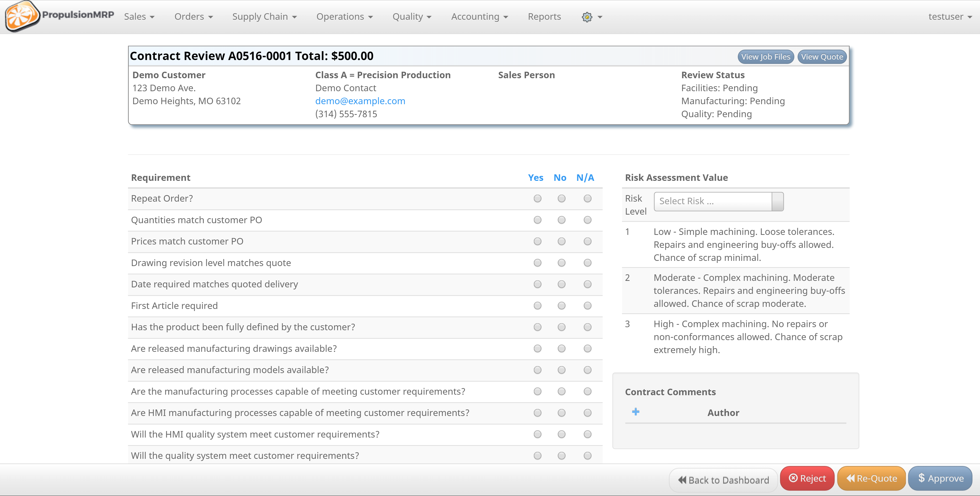This screenshot has width=980, height=496.
Task: Mark N/A for Prices match customer PO
Action: (x=587, y=241)
